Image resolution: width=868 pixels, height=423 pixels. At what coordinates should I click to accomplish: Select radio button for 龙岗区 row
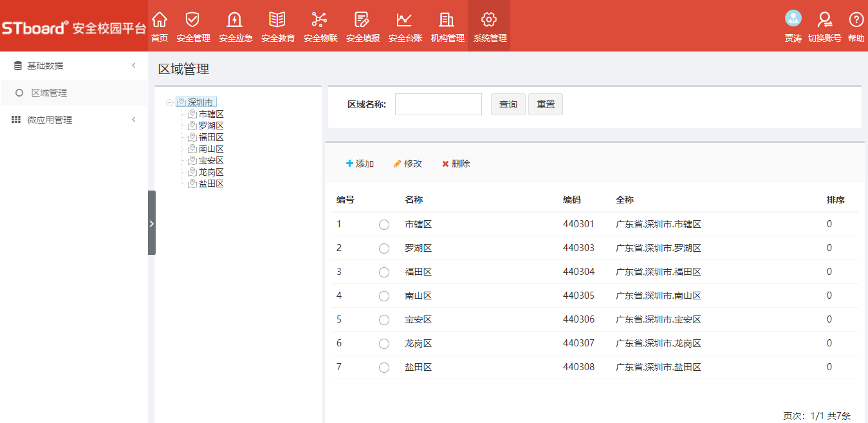pos(384,344)
